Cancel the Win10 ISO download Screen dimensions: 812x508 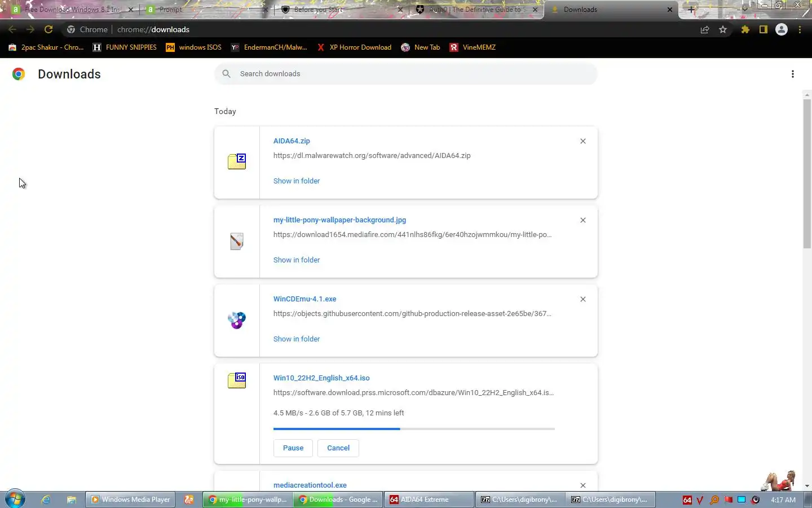[338, 448]
